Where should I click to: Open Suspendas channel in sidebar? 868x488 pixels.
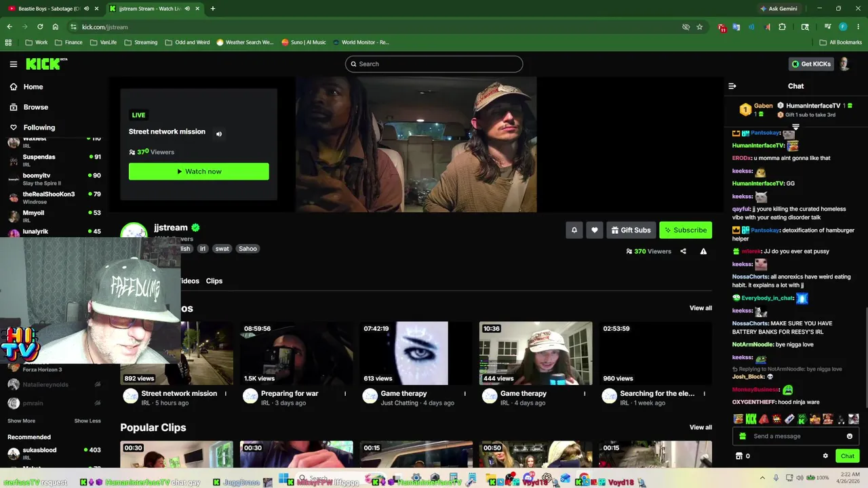[x=54, y=160]
